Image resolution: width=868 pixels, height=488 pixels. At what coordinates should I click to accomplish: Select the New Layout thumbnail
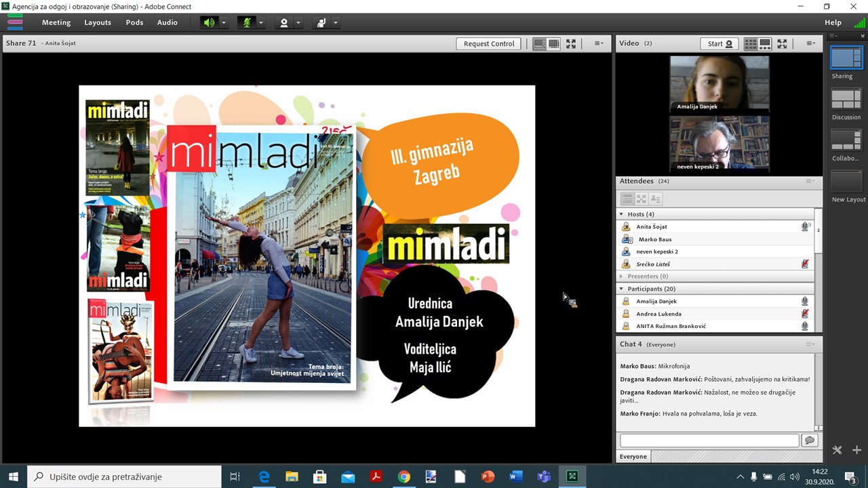click(x=846, y=182)
